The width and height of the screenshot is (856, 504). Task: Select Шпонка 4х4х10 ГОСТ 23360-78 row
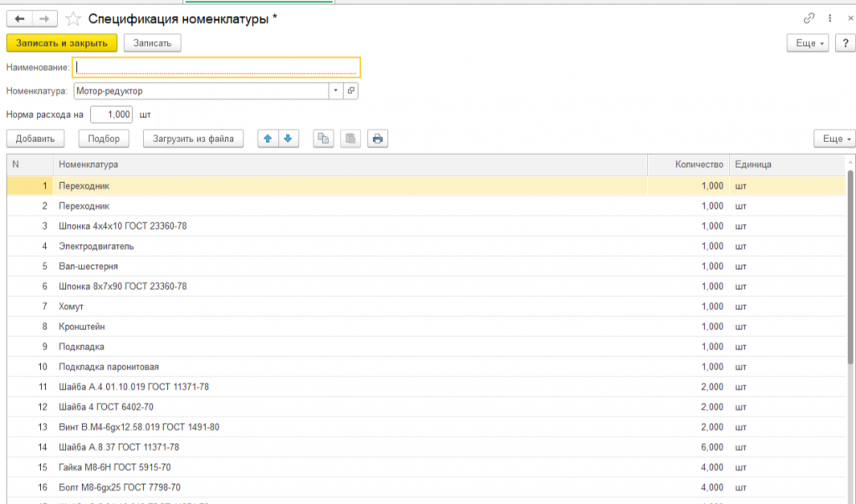(425, 226)
